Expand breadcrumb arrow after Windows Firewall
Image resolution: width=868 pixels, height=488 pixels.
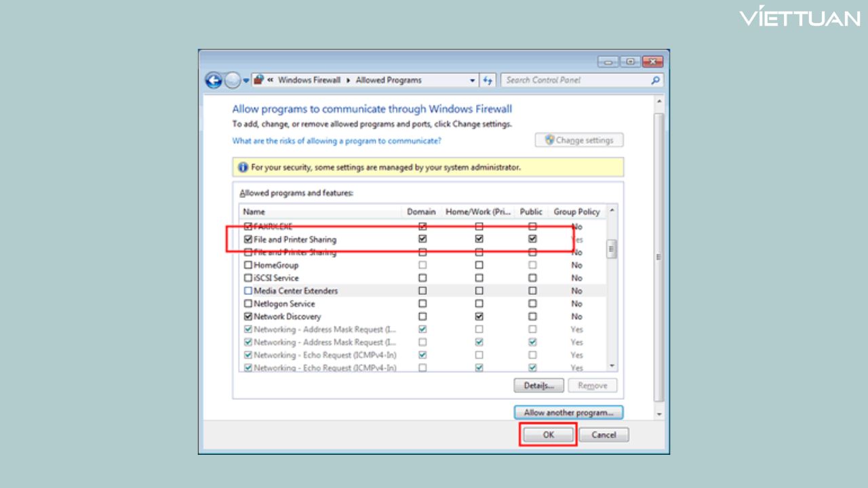[349, 80]
